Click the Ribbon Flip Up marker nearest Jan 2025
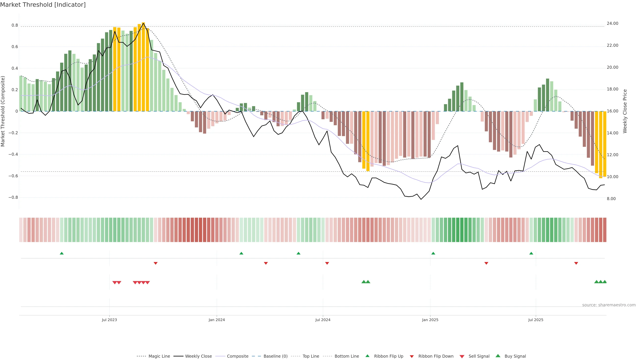The image size is (644, 362). pyautogui.click(x=433, y=253)
